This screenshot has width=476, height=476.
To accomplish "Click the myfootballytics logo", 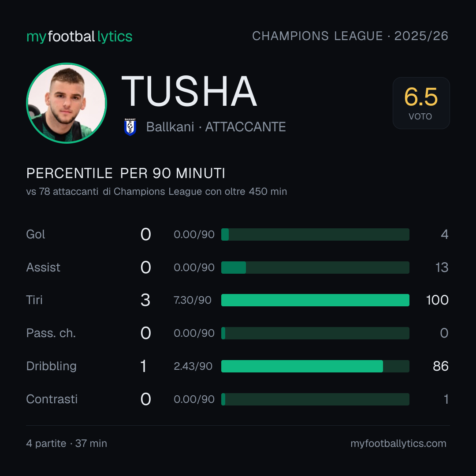I will [79, 37].
